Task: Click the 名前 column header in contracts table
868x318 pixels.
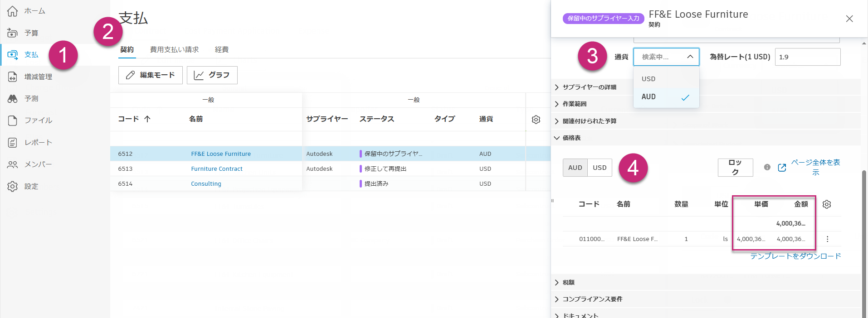Action: coord(196,119)
